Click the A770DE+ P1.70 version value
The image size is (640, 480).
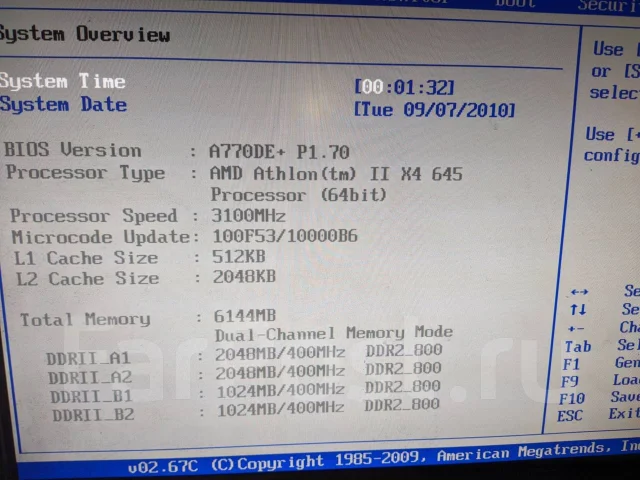[280, 152]
